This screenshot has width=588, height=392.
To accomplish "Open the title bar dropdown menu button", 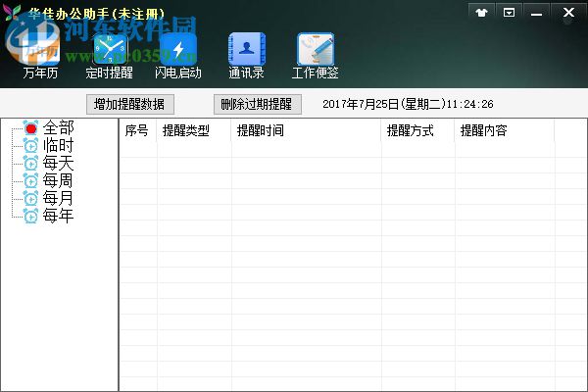I will (509, 13).
